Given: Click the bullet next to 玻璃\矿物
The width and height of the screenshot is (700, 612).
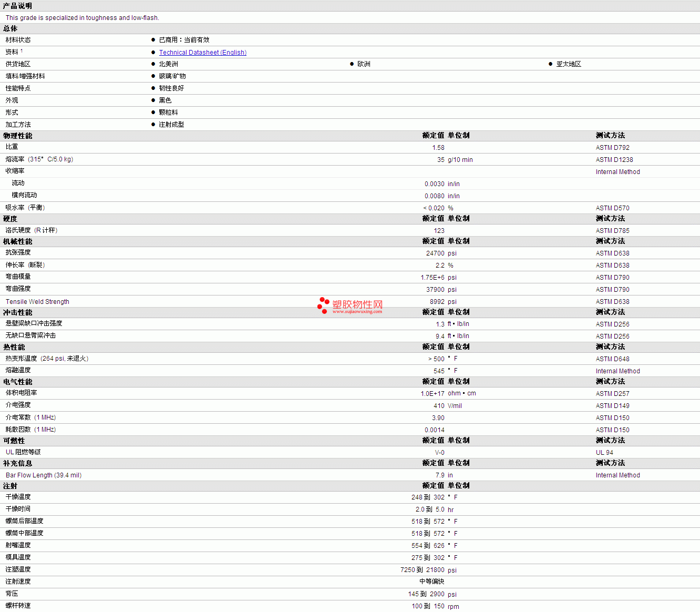Looking at the screenshot, I should [x=153, y=76].
